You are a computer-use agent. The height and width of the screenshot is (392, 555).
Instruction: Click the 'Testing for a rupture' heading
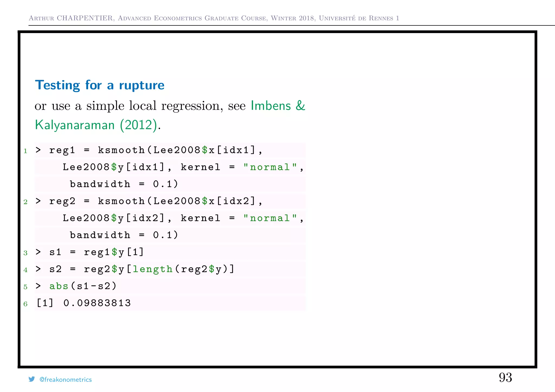(99, 85)
